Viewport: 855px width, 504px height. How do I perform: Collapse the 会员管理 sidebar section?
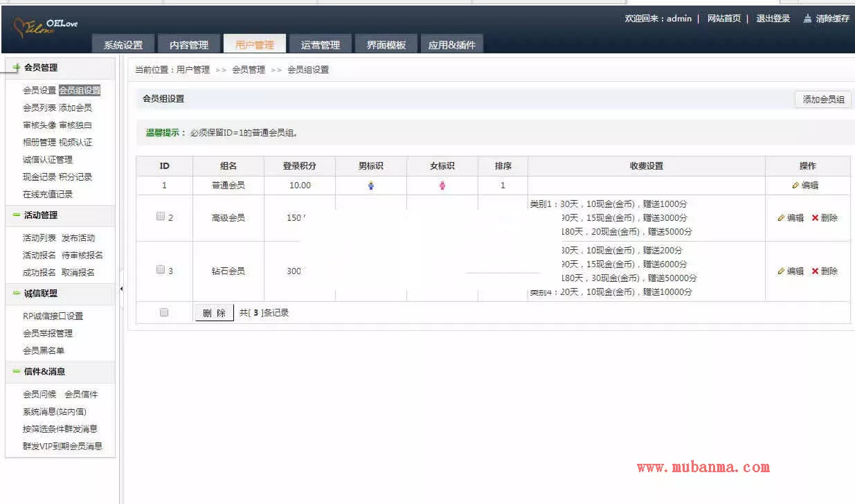[x=16, y=67]
